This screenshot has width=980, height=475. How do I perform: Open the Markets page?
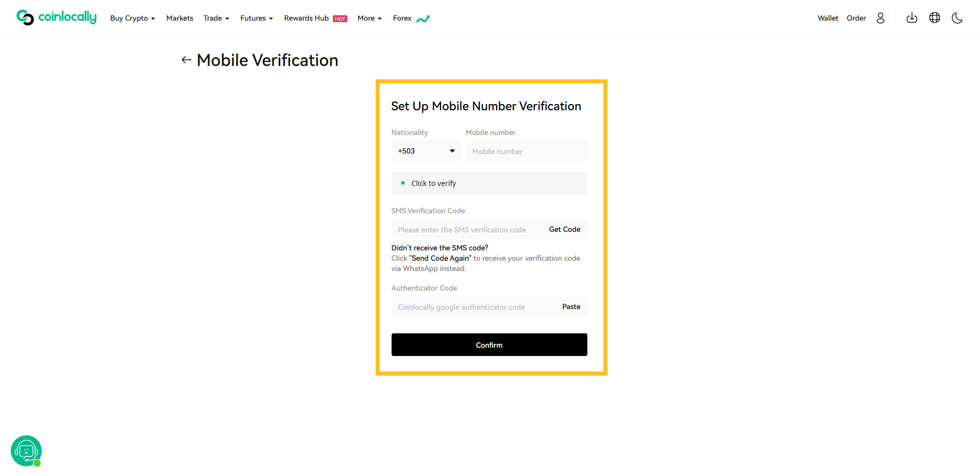click(x=180, y=18)
